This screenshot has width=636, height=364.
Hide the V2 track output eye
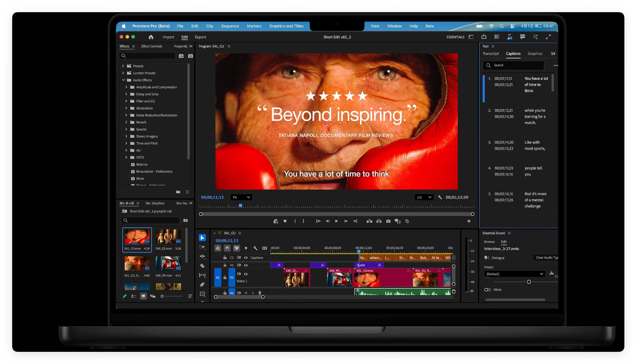tap(245, 265)
